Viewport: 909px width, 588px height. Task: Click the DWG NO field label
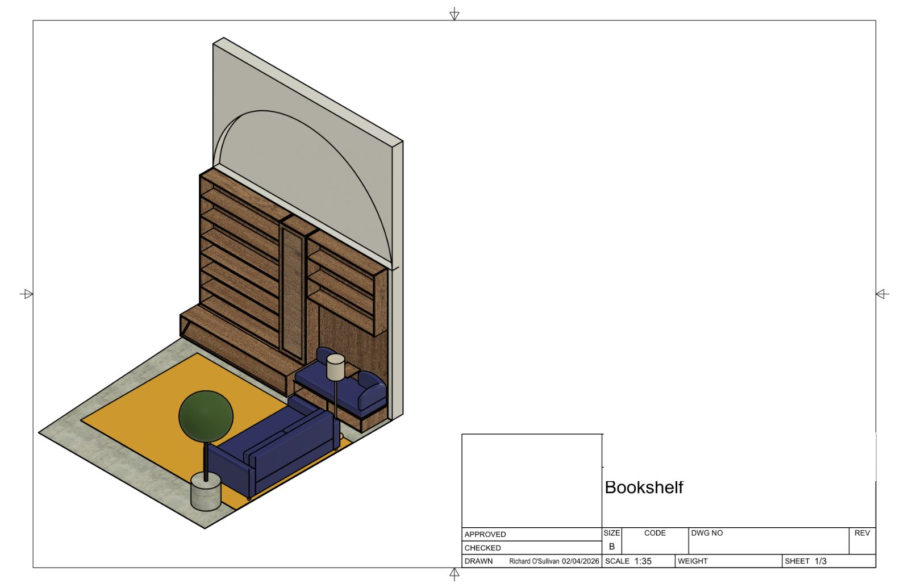[707, 533]
